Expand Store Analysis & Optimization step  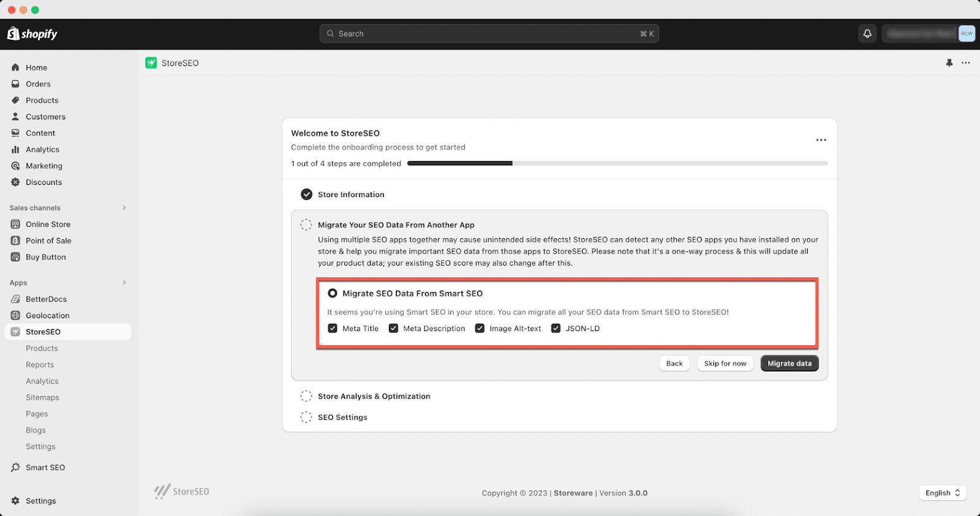(x=374, y=396)
